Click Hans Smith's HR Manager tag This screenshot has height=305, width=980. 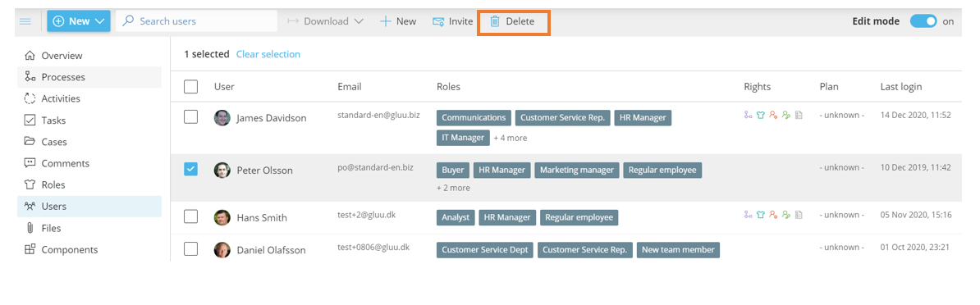507,217
